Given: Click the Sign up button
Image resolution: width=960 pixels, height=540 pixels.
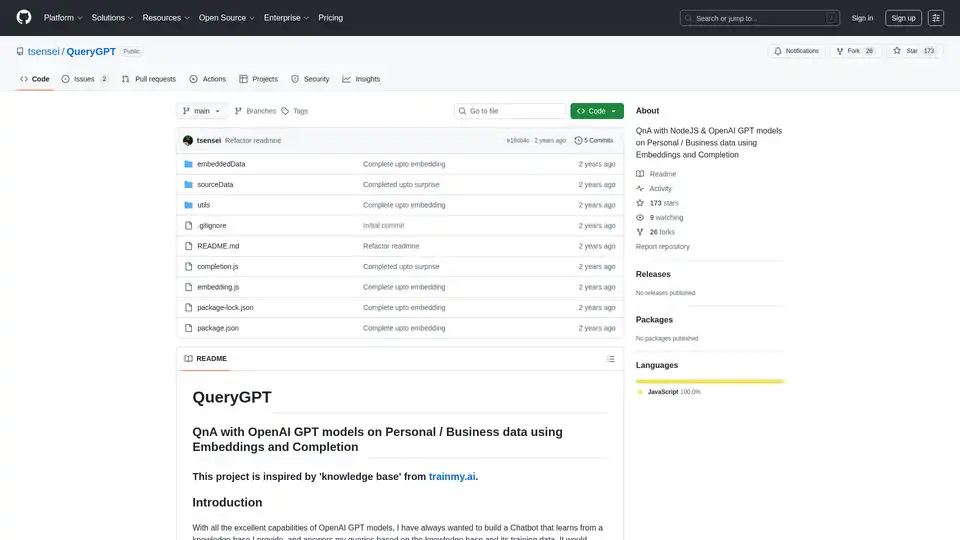Looking at the screenshot, I should click(903, 18).
